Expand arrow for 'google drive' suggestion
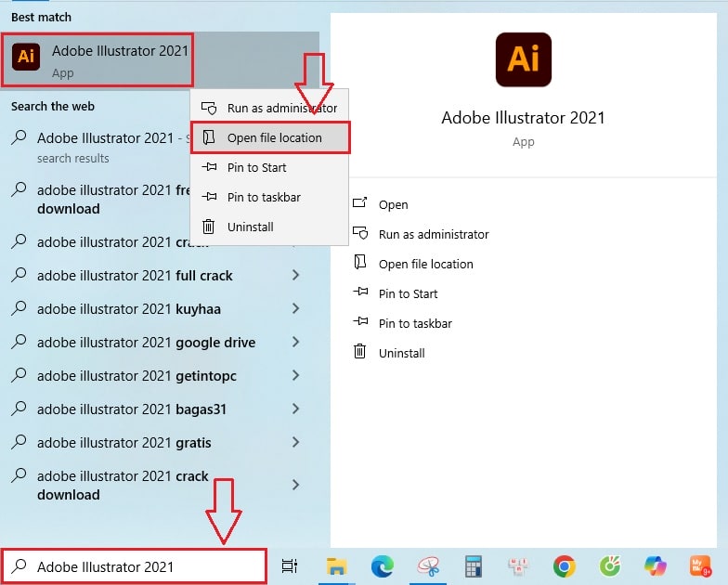 point(295,342)
